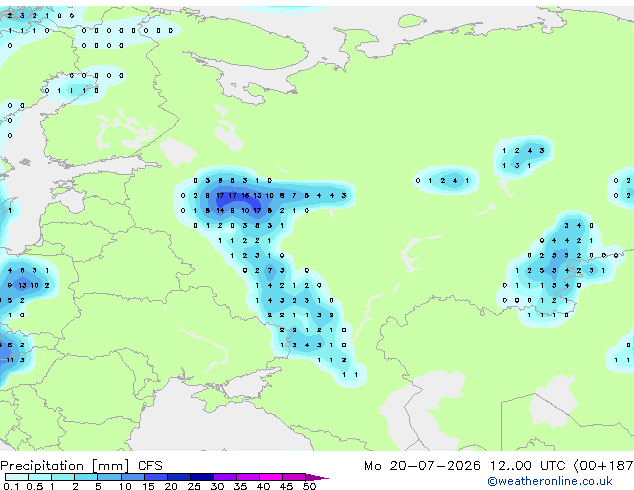
Task: Click the legend label '35'
Action: [241, 486]
